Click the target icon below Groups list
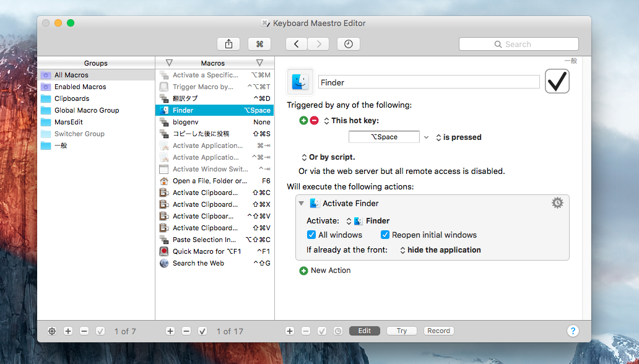Viewport: 639px width, 364px height. (52, 331)
